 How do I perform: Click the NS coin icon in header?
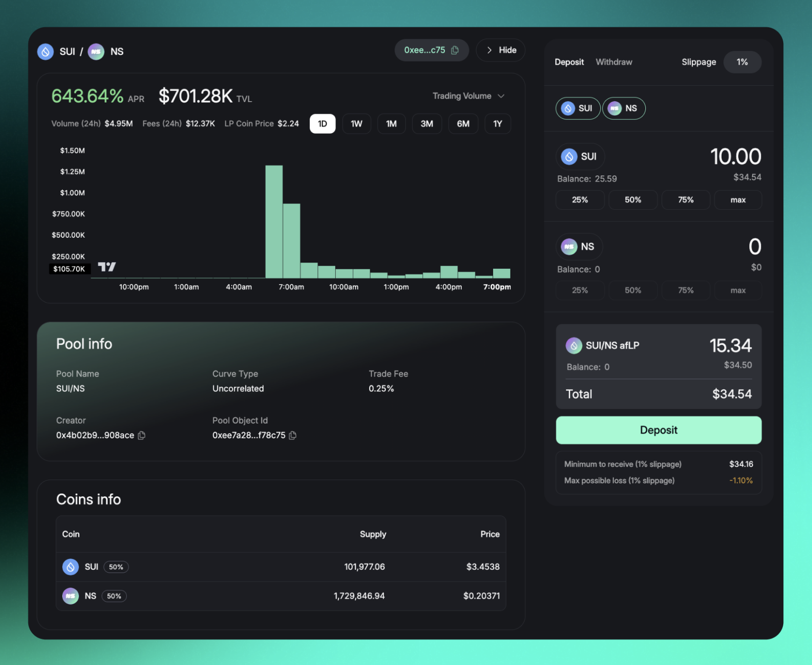point(96,52)
